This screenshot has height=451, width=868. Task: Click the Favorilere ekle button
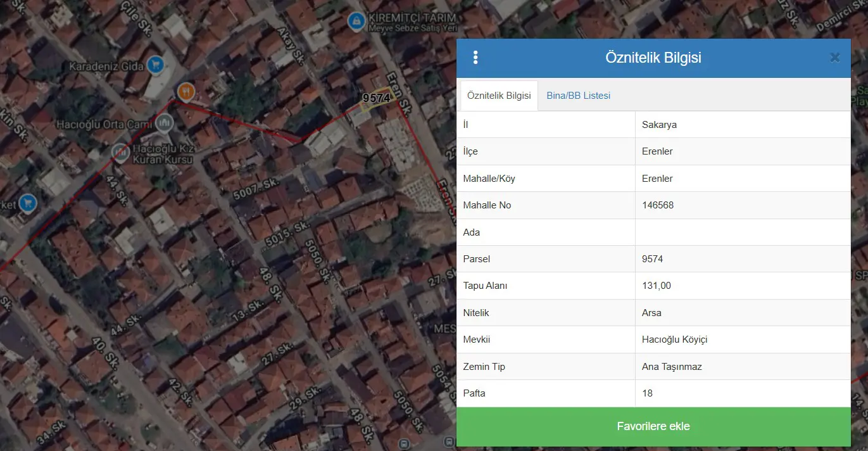point(653,426)
